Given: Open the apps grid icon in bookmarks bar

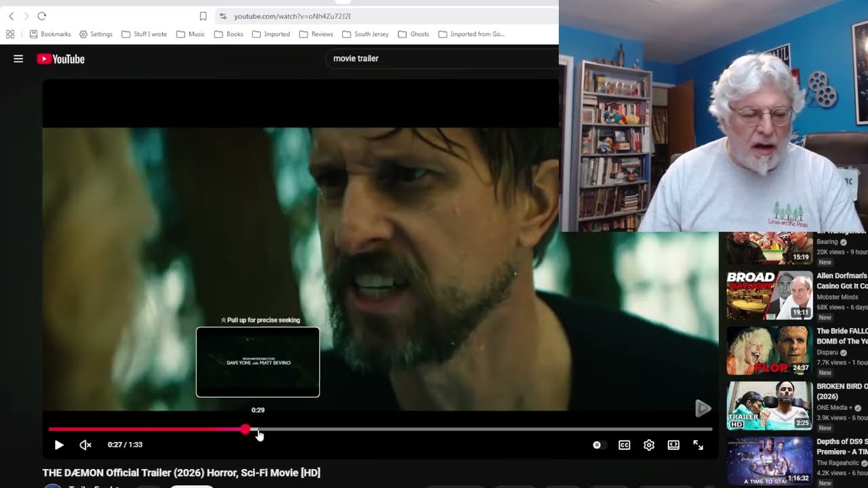Looking at the screenshot, I should pos(10,34).
